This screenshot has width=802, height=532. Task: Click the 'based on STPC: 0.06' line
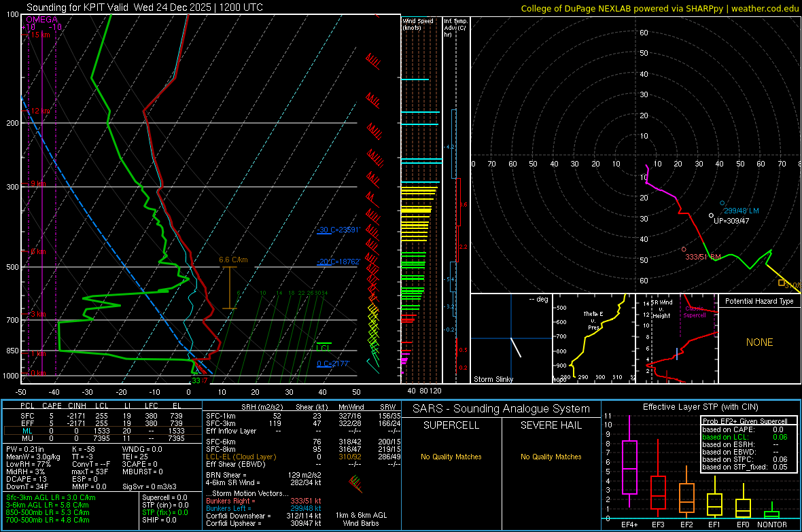click(x=745, y=459)
